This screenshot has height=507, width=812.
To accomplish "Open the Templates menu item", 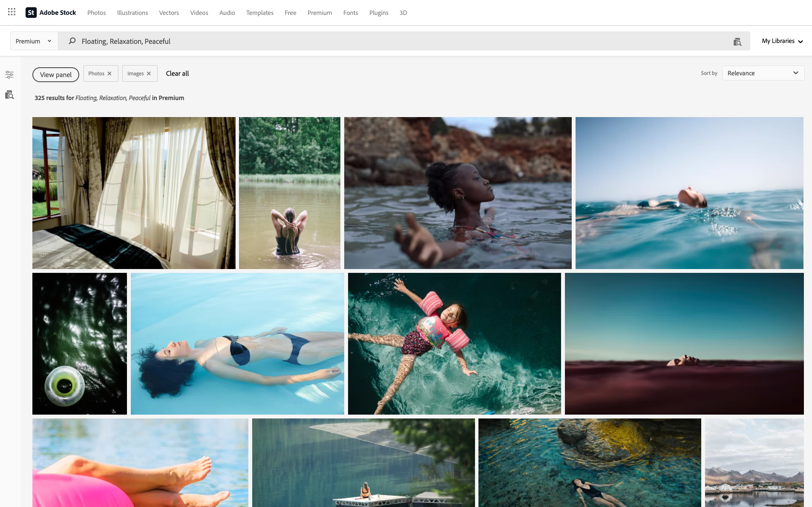I will pyautogui.click(x=259, y=13).
